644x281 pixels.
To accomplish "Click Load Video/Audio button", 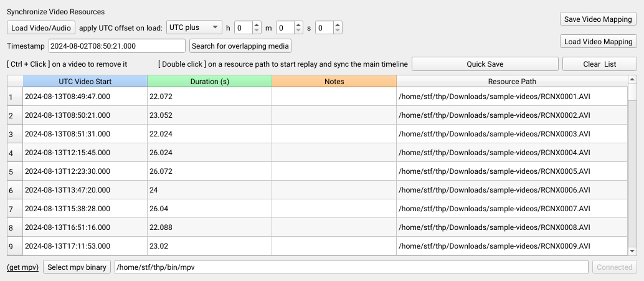I will pos(41,28).
